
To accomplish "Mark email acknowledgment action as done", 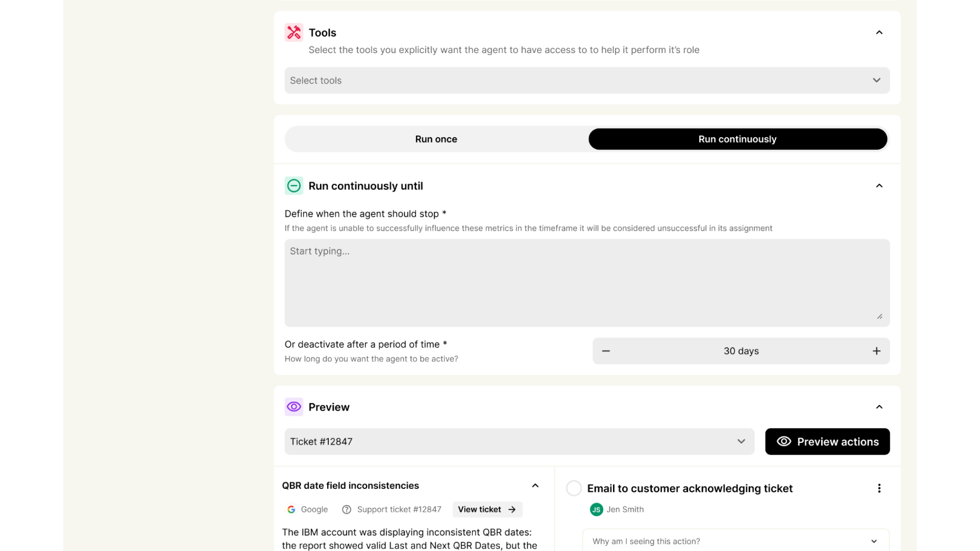I will [x=574, y=488].
